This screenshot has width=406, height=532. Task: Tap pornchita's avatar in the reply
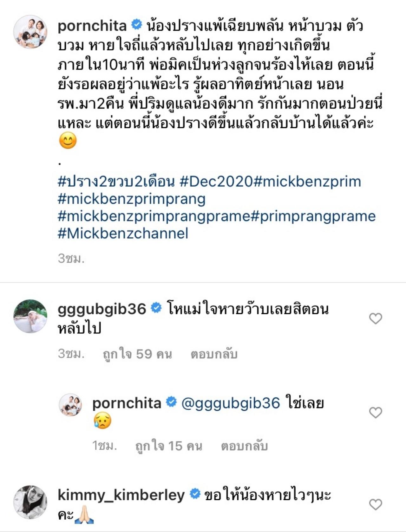tap(70, 405)
